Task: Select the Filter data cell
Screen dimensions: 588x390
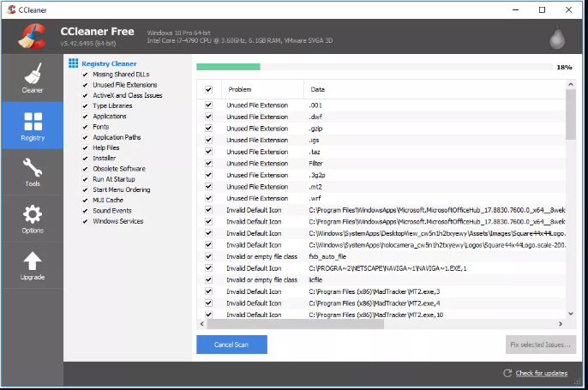Action: (x=315, y=164)
